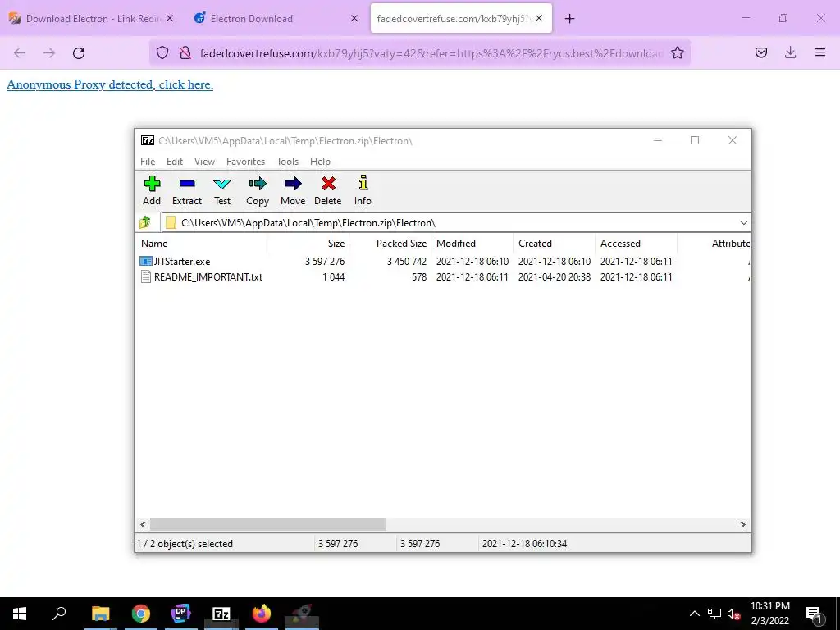The width and height of the screenshot is (840, 630).
Task: Select the JITStarter.exe file icon
Action: (146, 262)
